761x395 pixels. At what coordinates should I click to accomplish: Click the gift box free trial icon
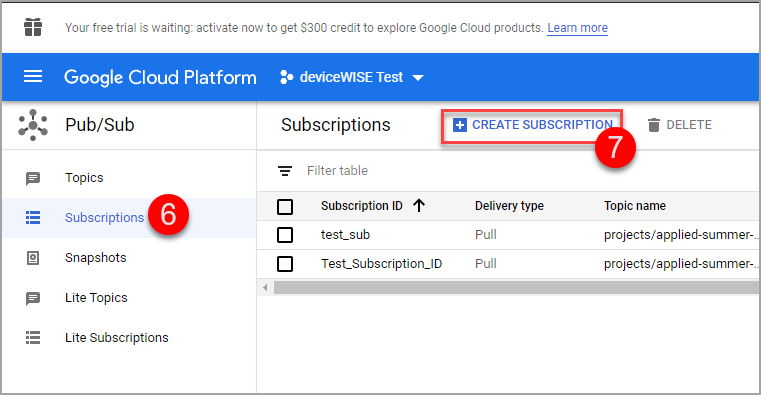(33, 27)
